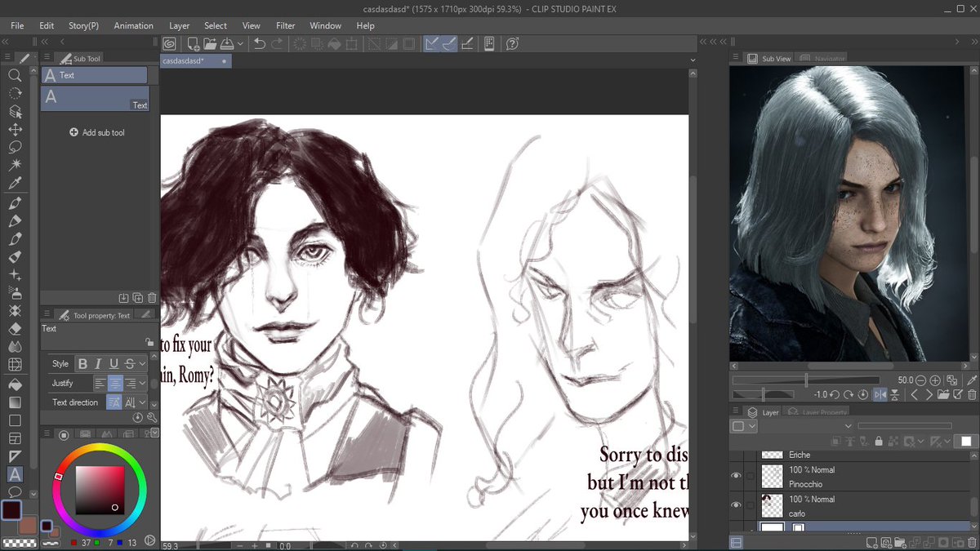Hide the Pinocchio layer

(737, 477)
